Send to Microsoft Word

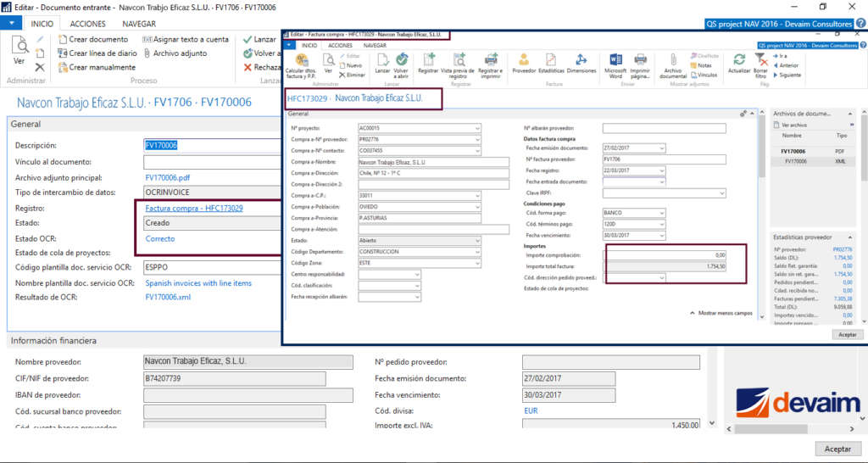(615, 61)
